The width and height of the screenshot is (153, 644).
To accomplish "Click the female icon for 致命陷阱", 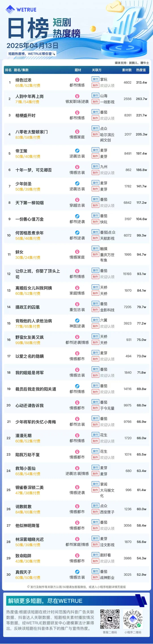I will 77,556.
